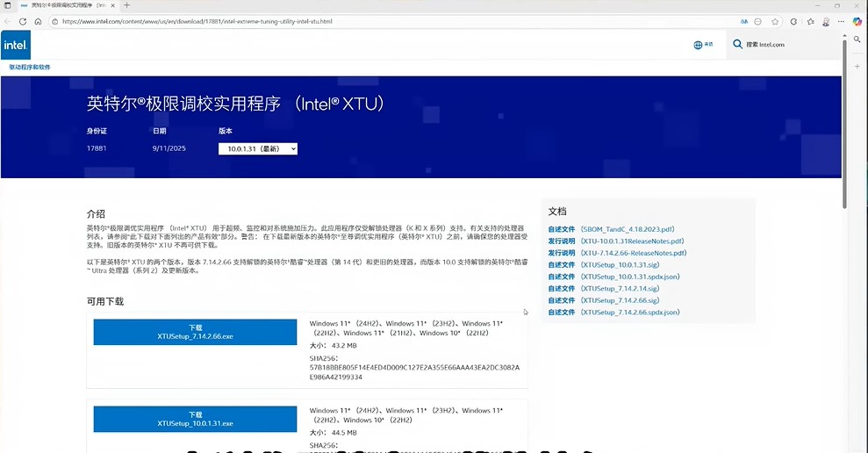Open XTUSetup_7.14.2.66.sig link
The image size is (868, 453).
[x=620, y=301]
